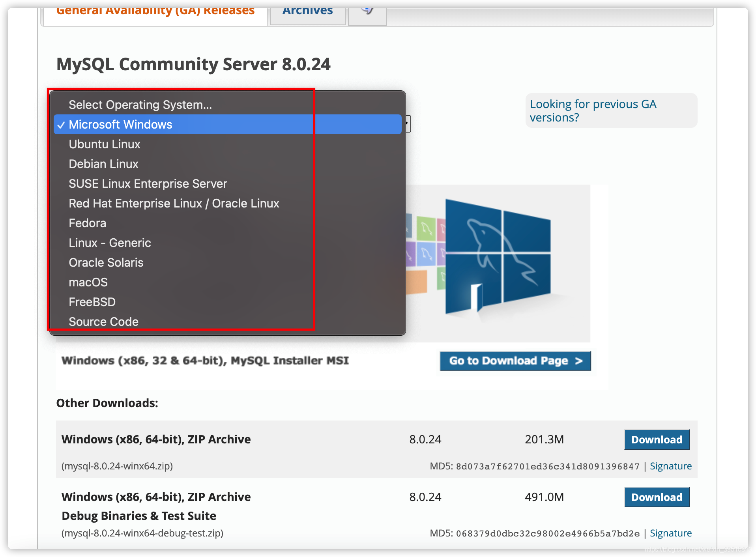Click the MySQL Community Server 8.0.24 heading

(x=193, y=64)
